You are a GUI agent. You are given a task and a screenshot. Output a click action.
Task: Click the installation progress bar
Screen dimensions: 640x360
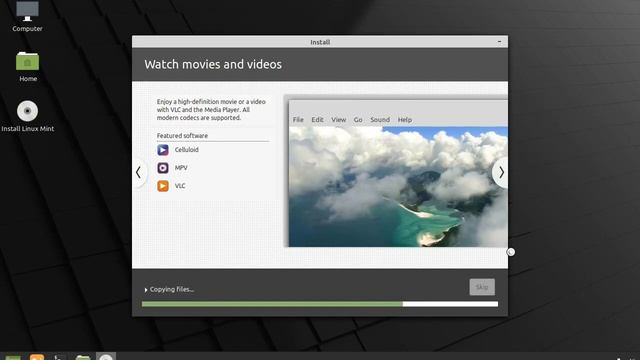click(x=320, y=304)
